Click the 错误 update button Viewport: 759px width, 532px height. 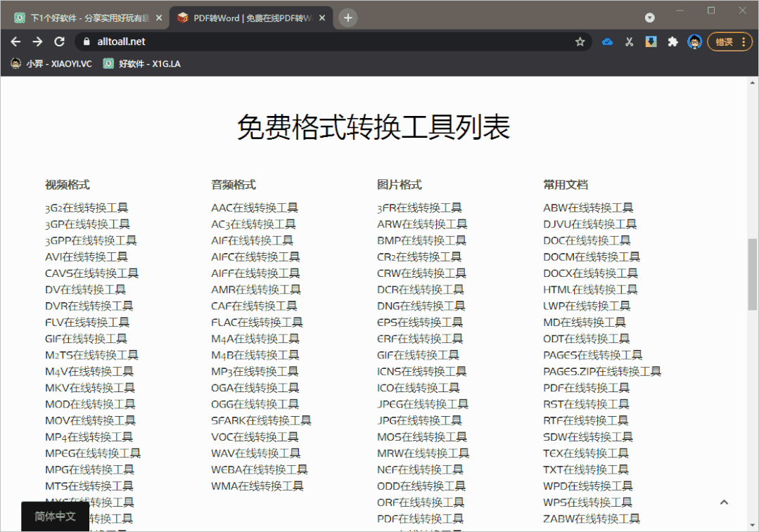click(x=729, y=42)
